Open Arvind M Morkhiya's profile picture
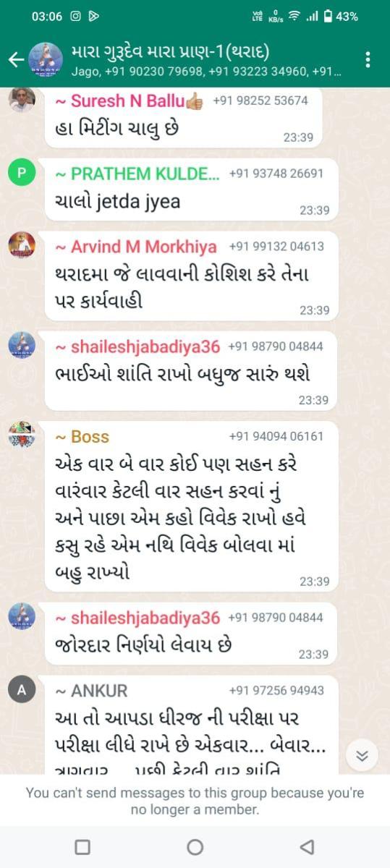 [x=22, y=245]
